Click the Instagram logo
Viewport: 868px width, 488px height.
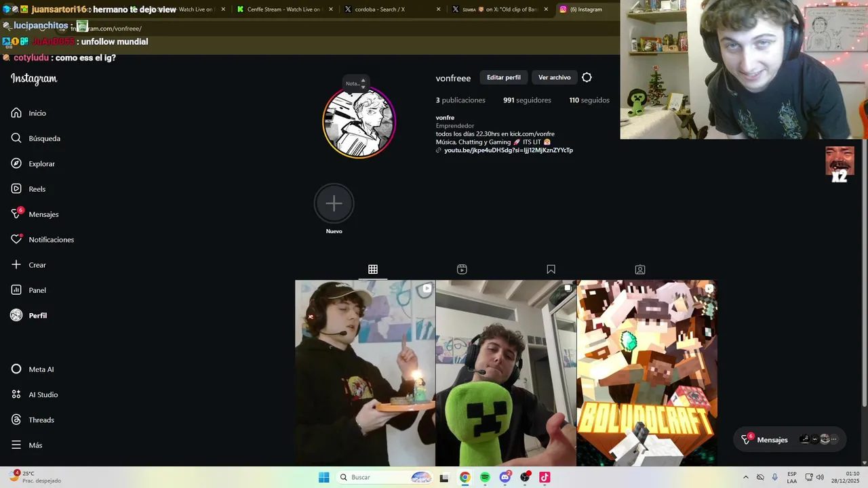pyautogui.click(x=34, y=79)
